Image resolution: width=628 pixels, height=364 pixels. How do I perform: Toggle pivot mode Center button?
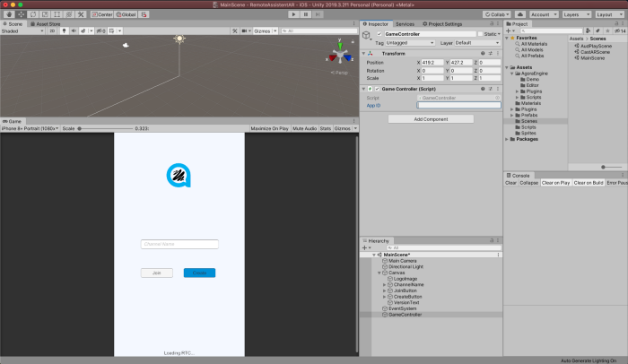102,14
